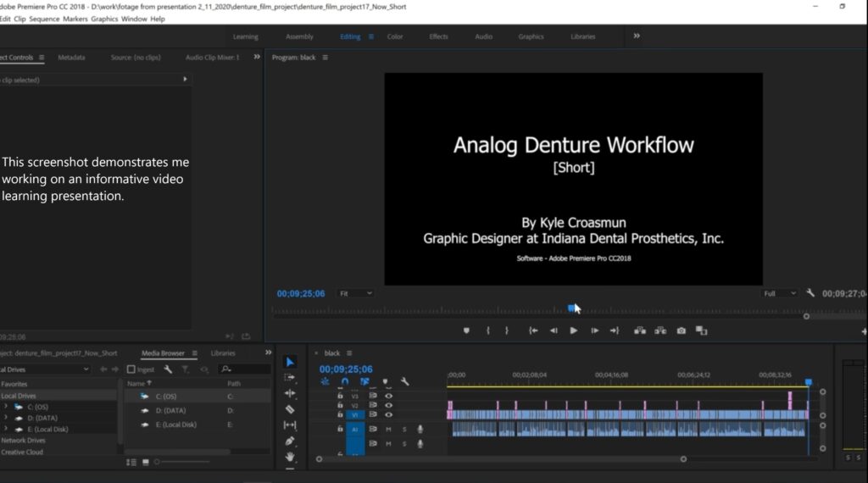The image size is (868, 483).
Task: Expand the D: (DATA) drive tree node
Action: 6,418
